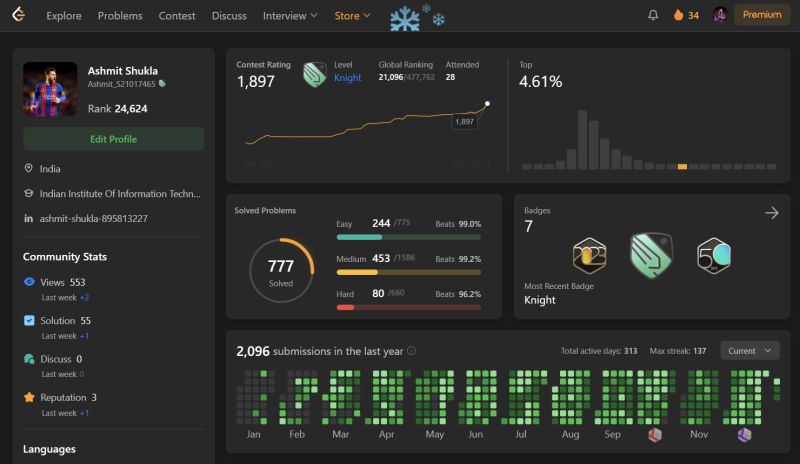The width and height of the screenshot is (800, 464).
Task: Click the Indian Institute Of Information Techn... text
Action: point(120,193)
